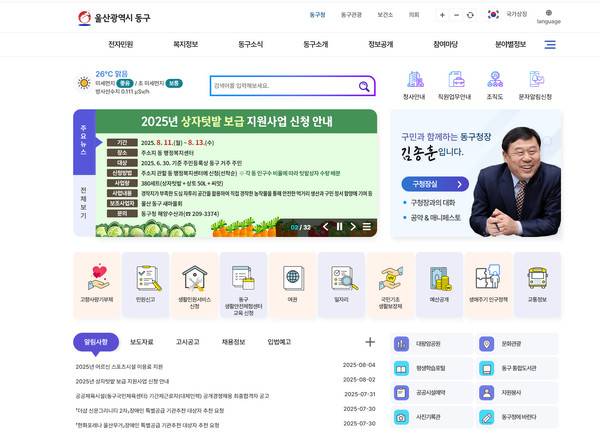Screen dimensions: 600x442
Task: Open the 동구 생활안전체험센터 교육 신청 tile
Action: pyautogui.click(x=244, y=285)
